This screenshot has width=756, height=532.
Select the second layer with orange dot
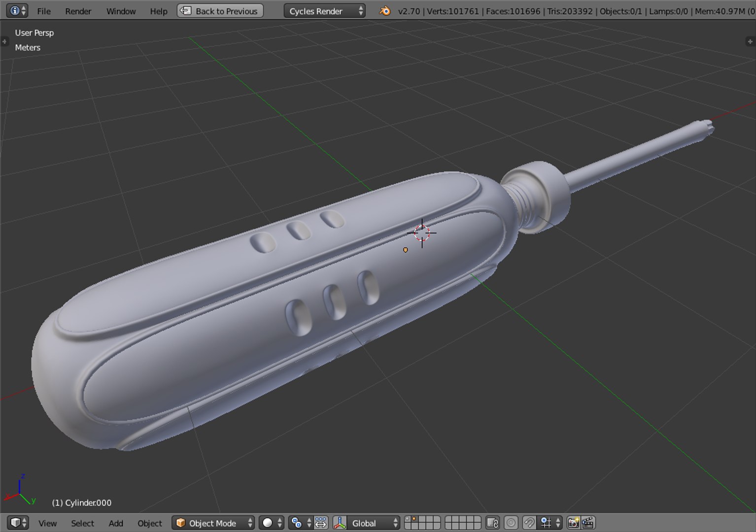click(414, 519)
